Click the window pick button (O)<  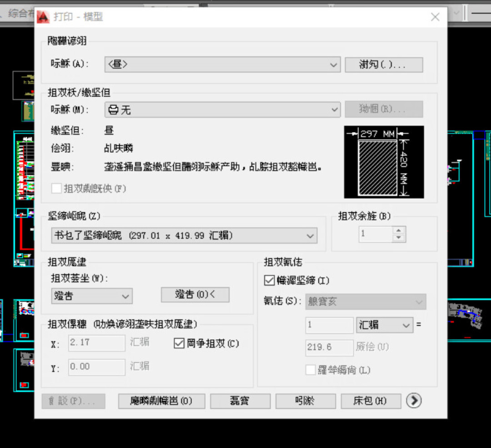(195, 295)
